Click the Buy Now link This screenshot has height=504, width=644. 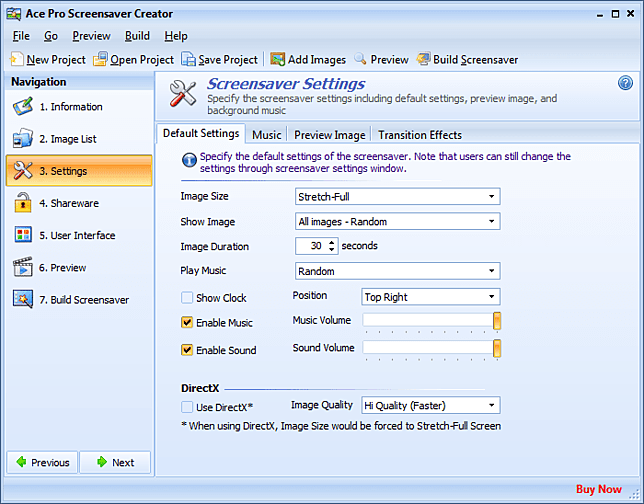(598, 489)
